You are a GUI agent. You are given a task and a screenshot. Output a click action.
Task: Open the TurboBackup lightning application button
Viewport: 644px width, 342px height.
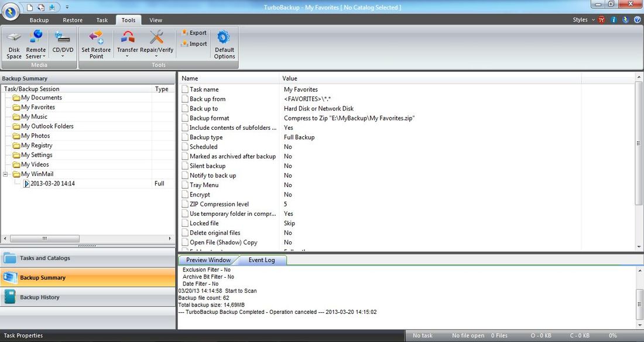point(11,12)
